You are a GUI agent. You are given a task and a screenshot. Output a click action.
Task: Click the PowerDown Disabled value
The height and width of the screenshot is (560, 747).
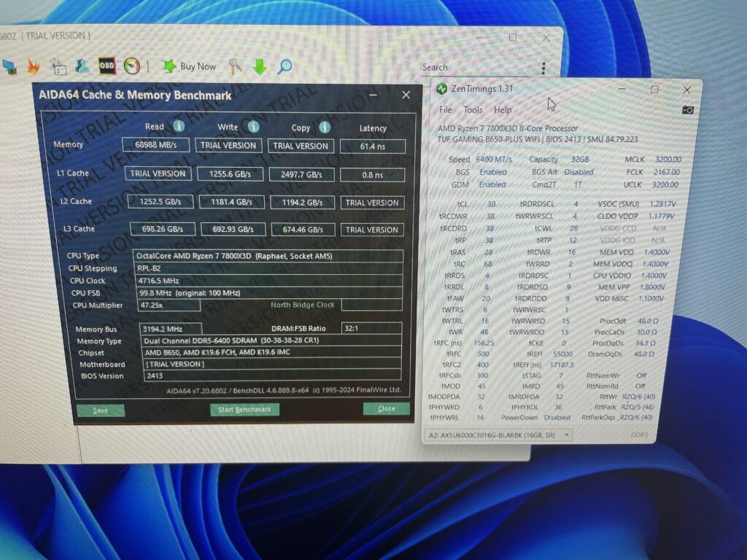[557, 417]
